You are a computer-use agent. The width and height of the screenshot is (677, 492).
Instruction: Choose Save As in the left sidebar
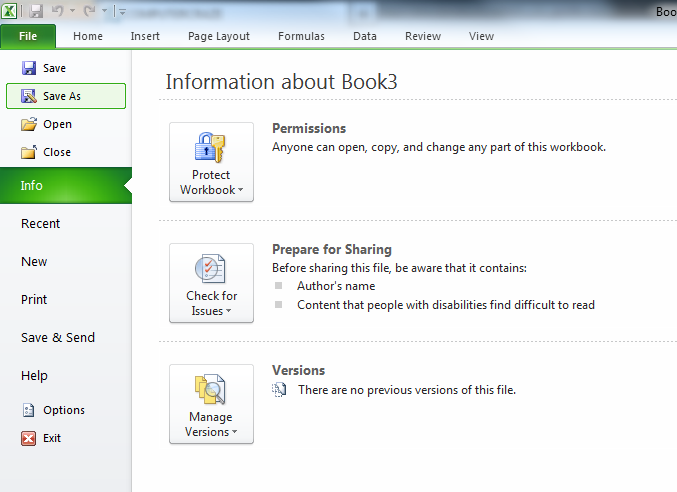click(x=65, y=96)
